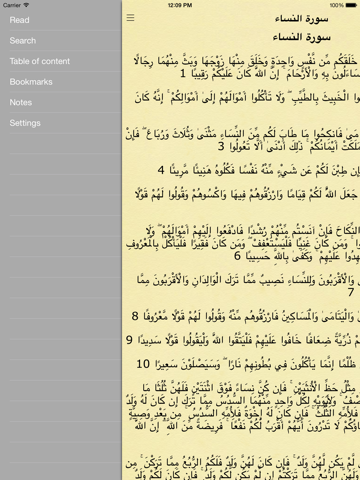Screen dimensions: 360x480
Task: Tap the 12:09 PM clock in the status bar
Action: [180, 5]
